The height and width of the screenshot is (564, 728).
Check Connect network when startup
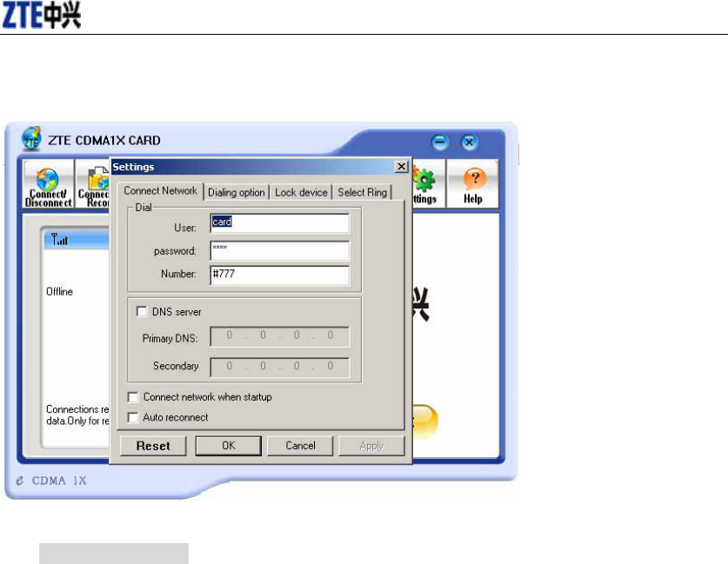pyautogui.click(x=133, y=397)
